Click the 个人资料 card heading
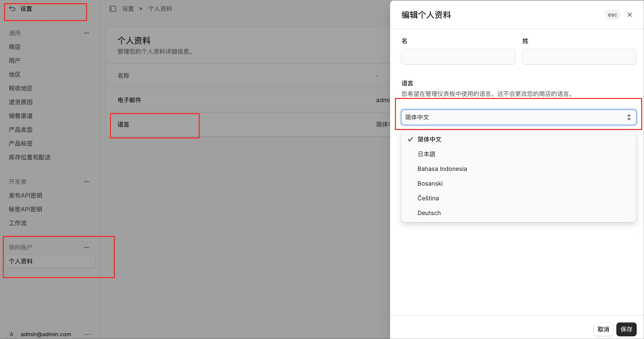This screenshot has width=644, height=339. point(134,40)
